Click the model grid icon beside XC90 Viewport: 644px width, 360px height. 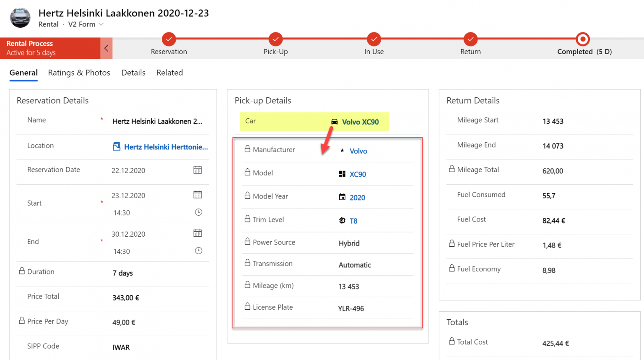click(x=342, y=174)
